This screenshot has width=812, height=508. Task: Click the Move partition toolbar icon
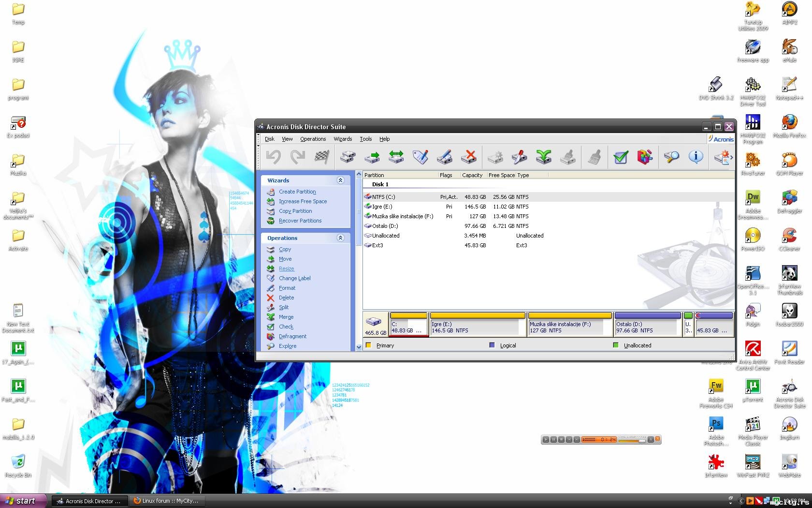[372, 157]
